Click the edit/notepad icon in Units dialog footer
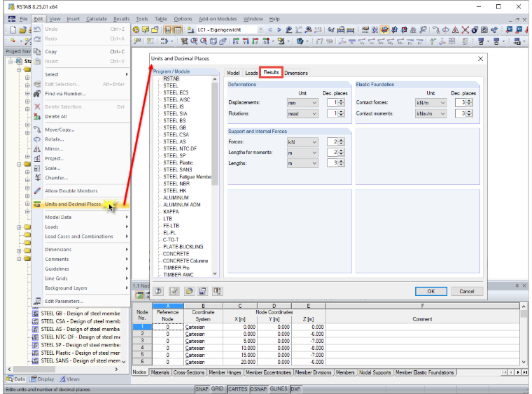Viewport: 532px width, 394px height. point(174,291)
